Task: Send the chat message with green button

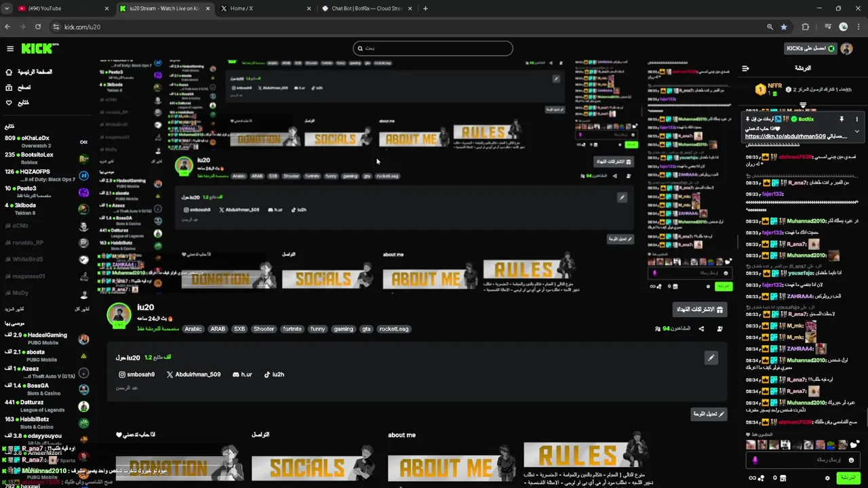Action: point(848,478)
